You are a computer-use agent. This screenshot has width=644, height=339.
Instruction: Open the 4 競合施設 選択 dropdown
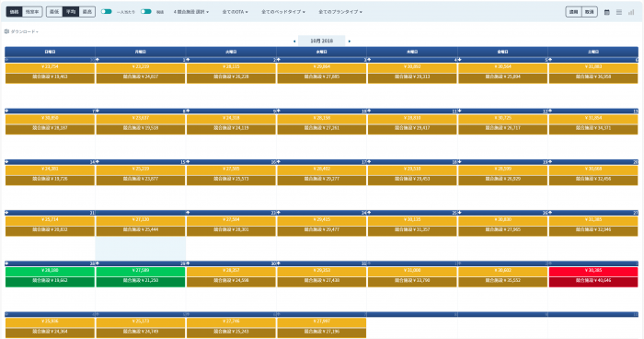coord(191,12)
